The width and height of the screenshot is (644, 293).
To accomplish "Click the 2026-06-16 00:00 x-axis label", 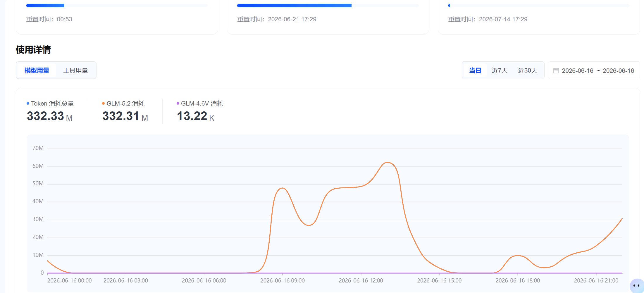I will tap(69, 281).
